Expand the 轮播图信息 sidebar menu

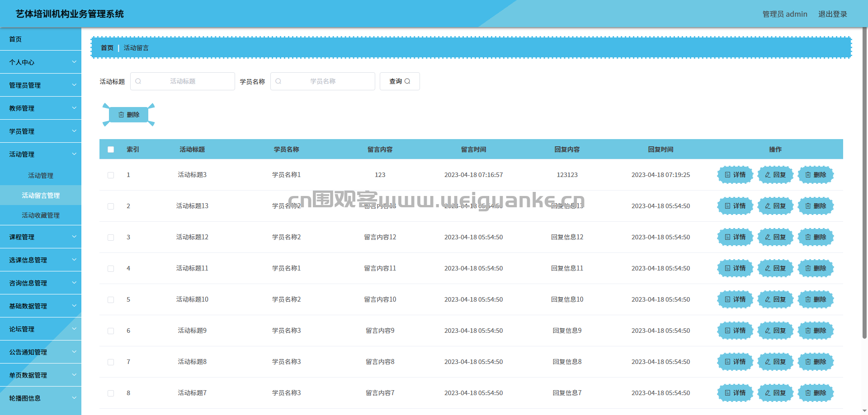click(41, 398)
